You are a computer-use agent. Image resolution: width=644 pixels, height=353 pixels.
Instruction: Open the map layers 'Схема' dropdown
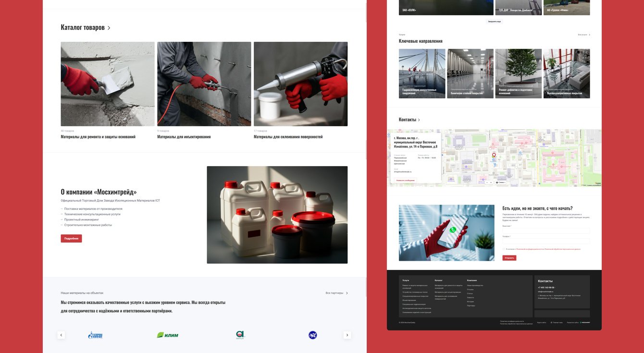click(x=501, y=183)
